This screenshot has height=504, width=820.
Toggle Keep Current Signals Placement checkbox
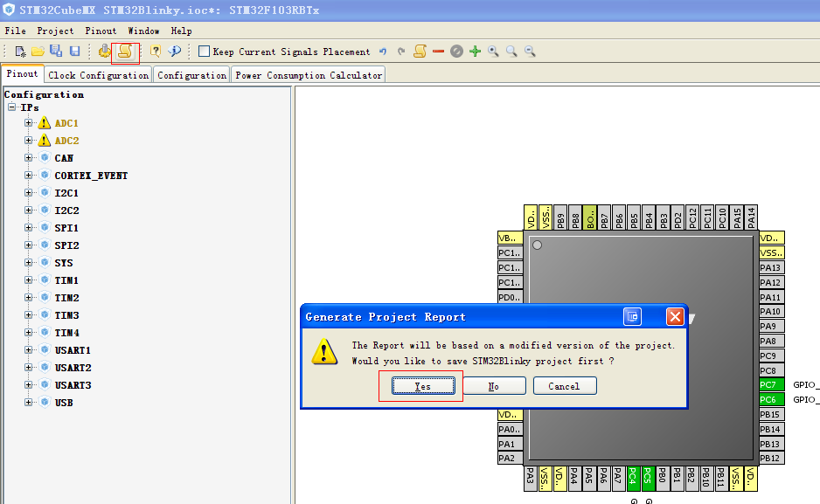(x=204, y=52)
